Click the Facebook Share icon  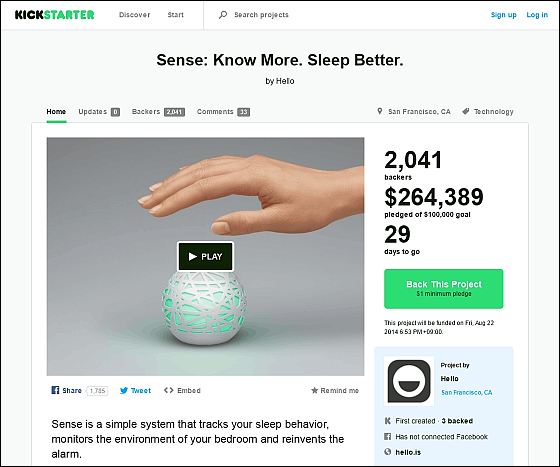tap(55, 390)
